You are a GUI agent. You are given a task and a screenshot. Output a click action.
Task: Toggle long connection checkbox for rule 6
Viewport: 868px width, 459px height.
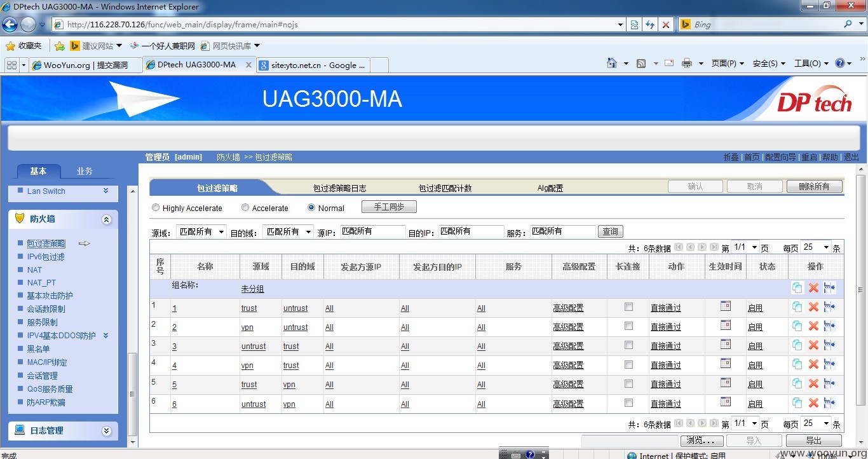click(628, 402)
